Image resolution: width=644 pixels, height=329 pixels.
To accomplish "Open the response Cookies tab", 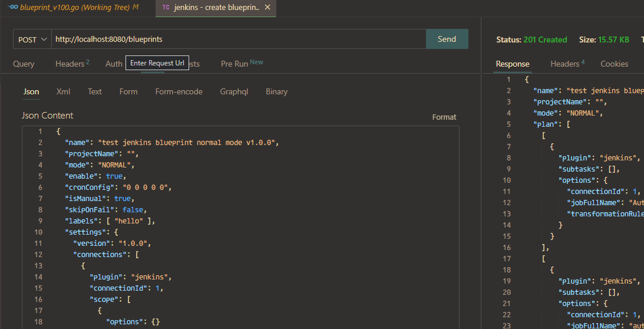I will tap(614, 64).
